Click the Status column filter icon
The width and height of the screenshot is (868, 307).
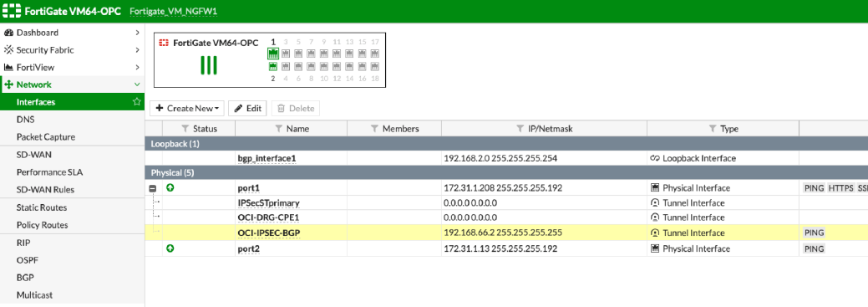pyautogui.click(x=185, y=129)
